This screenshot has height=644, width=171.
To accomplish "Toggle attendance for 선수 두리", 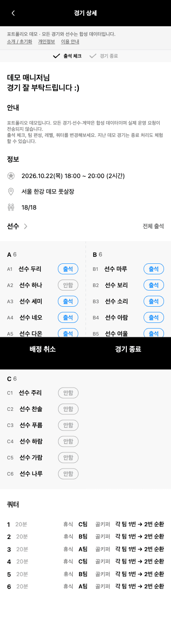I will pos(68,269).
